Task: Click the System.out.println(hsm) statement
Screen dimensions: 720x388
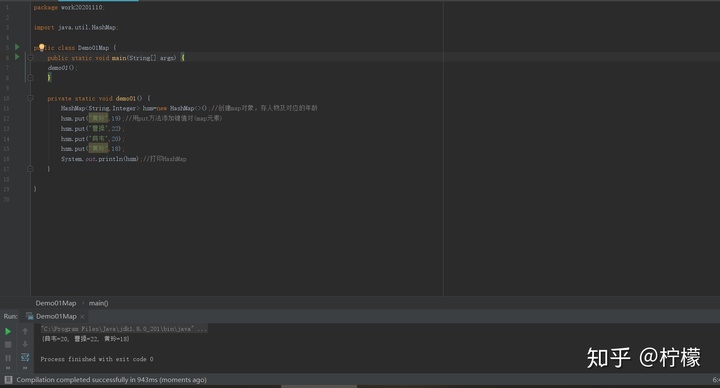Action: [101, 159]
